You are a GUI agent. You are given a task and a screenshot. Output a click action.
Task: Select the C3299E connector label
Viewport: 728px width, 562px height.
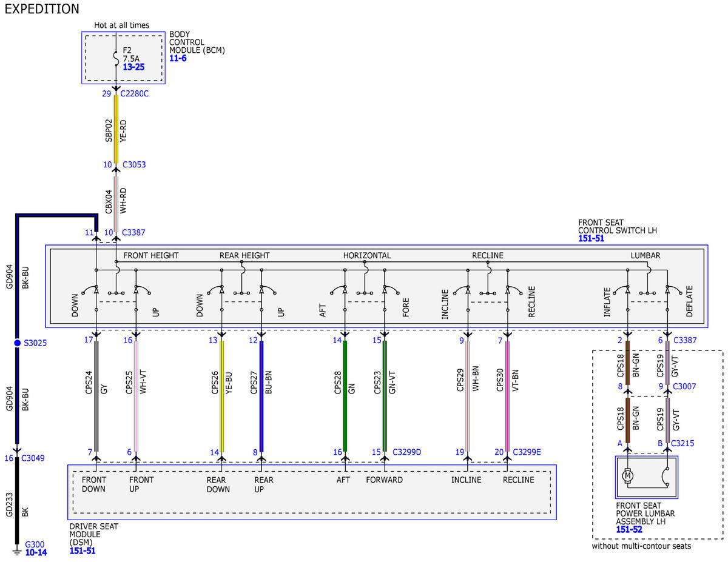point(527,452)
